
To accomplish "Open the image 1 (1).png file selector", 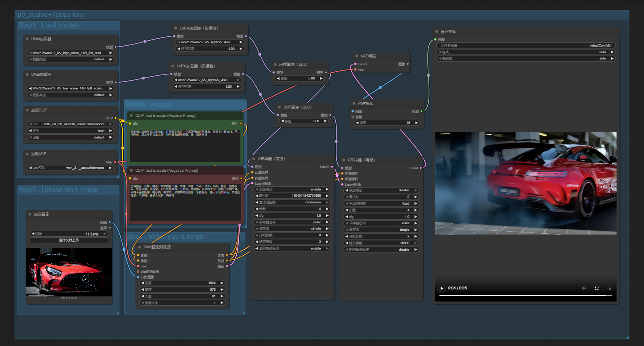I will [x=69, y=234].
